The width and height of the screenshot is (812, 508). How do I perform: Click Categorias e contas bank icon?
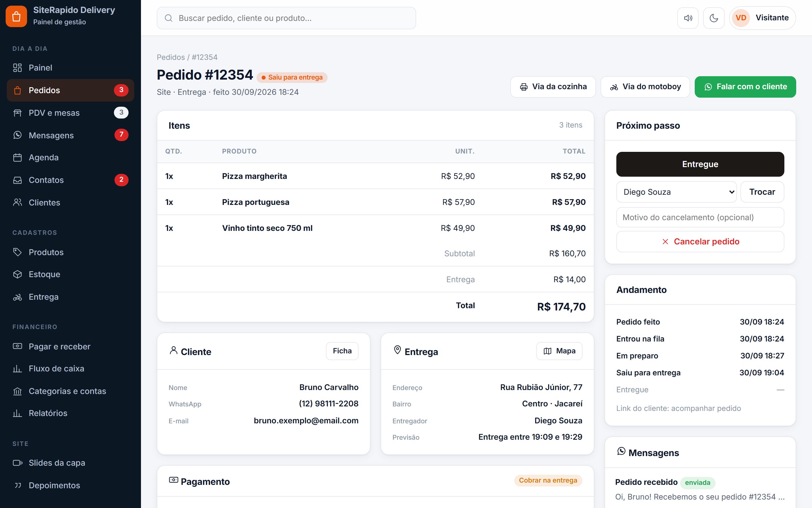tap(17, 391)
